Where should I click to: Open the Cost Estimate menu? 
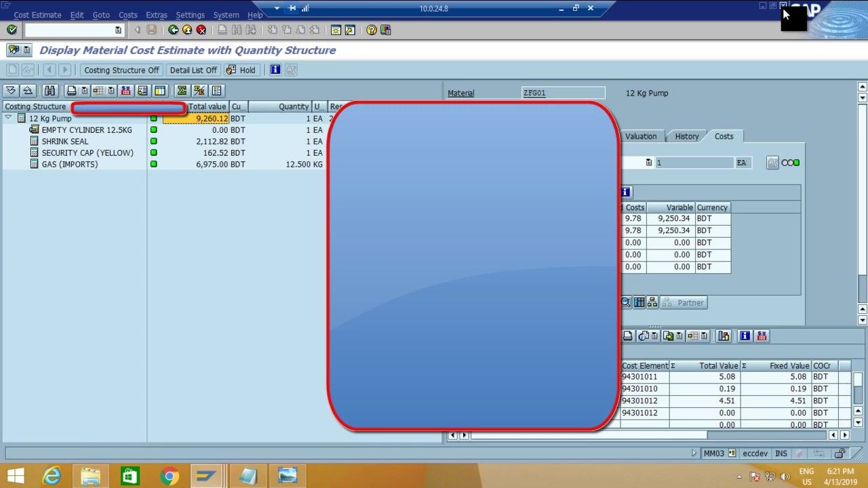[x=37, y=15]
